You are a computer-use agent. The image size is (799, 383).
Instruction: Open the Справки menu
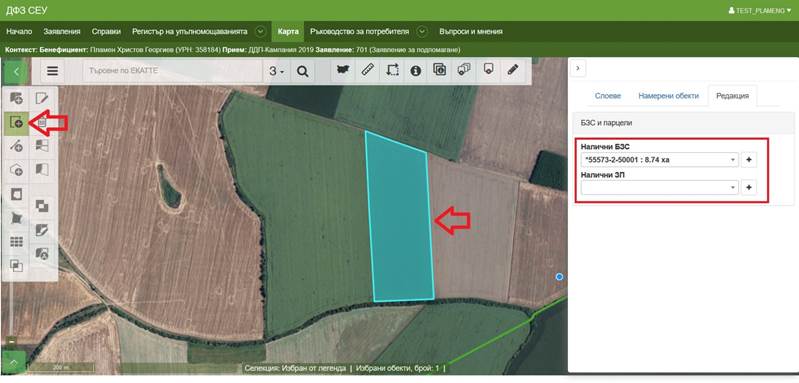106,32
